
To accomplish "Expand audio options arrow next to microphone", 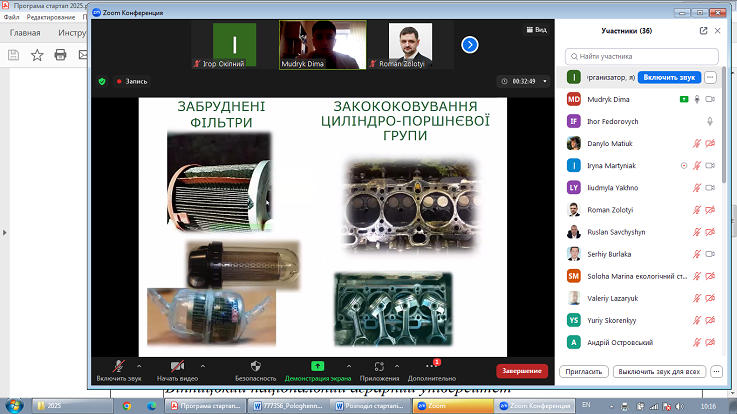I will (x=140, y=366).
